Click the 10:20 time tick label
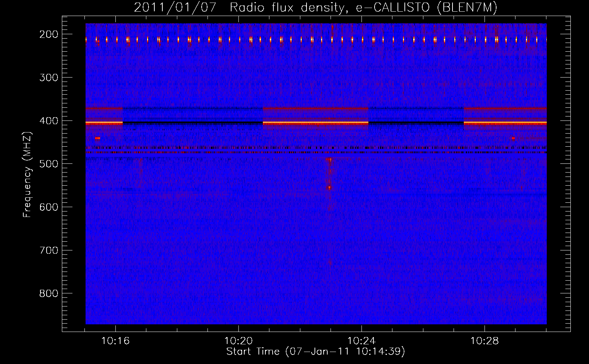Screen dimensions: 589x364 [238, 341]
